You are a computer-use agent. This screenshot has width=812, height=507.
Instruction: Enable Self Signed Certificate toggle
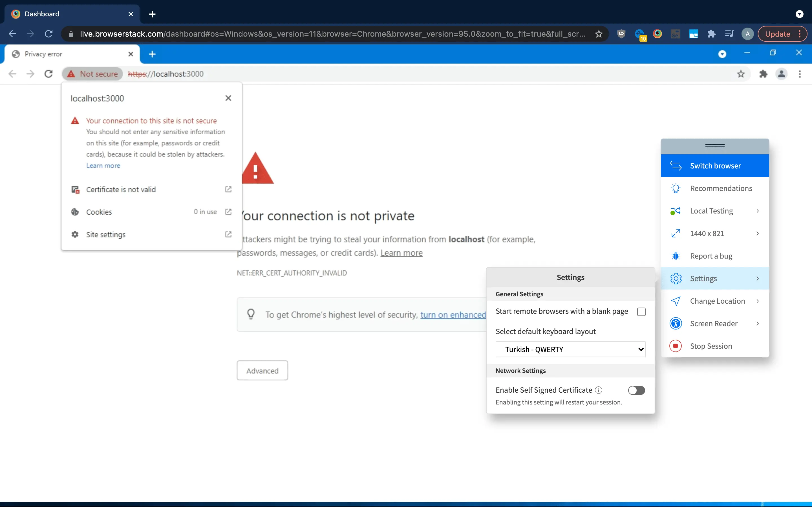point(636,390)
